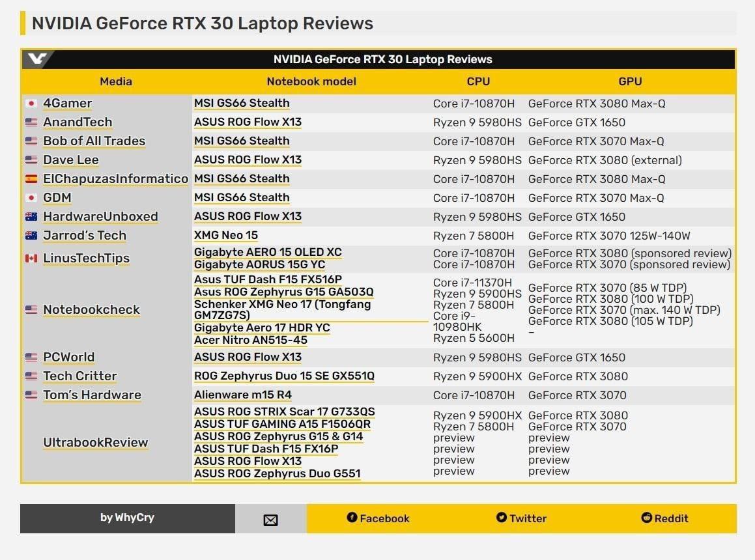Image resolution: width=755 pixels, height=560 pixels.
Task: Open the 4Gamer media link
Action: point(67,103)
